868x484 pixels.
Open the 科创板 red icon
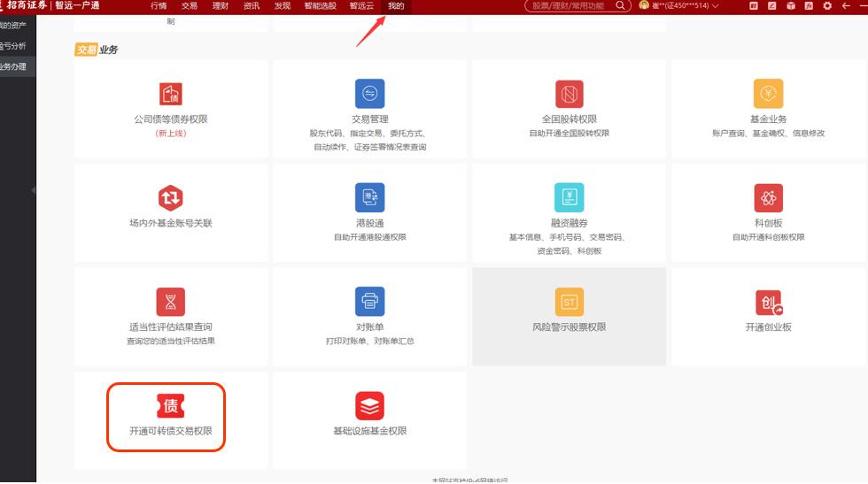(x=769, y=197)
